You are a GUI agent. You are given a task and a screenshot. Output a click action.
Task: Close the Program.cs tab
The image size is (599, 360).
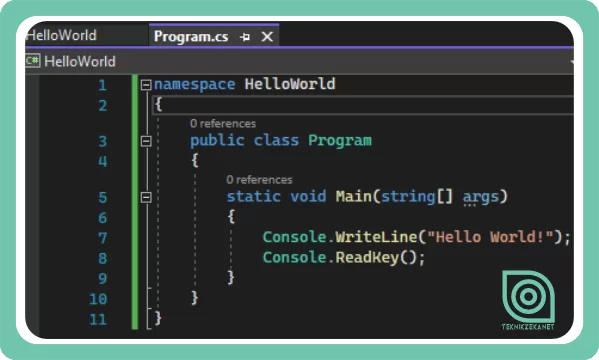[x=267, y=37]
